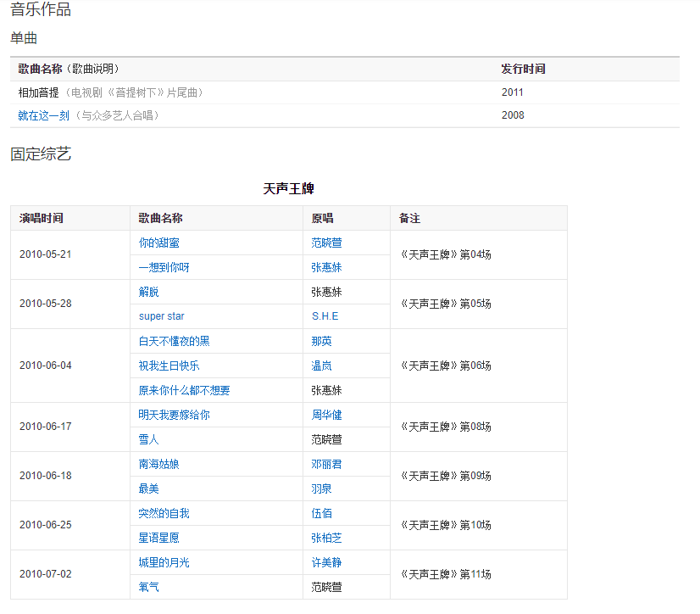Open the 南海姑娘 song link
This screenshot has width=700, height=614.
158,465
